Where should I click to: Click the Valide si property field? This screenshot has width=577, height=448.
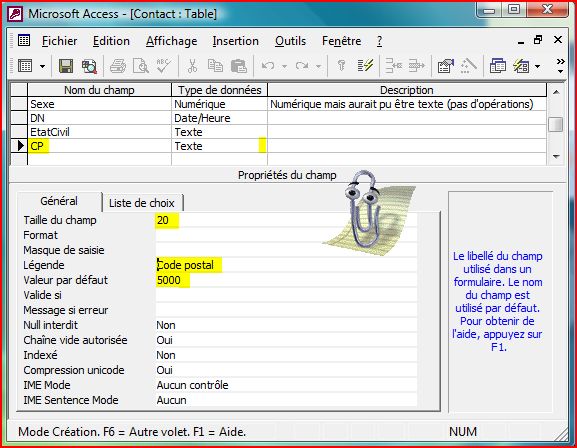[286, 295]
